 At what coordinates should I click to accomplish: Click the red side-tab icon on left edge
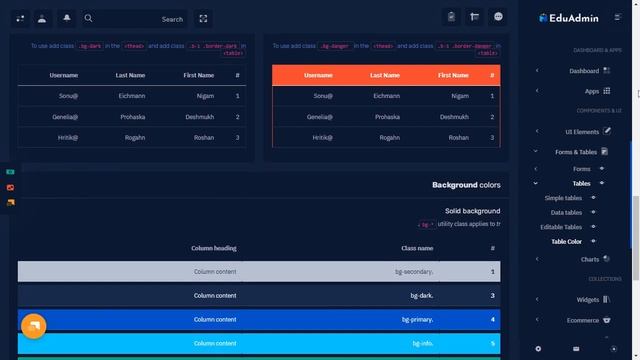pyautogui.click(x=10, y=187)
